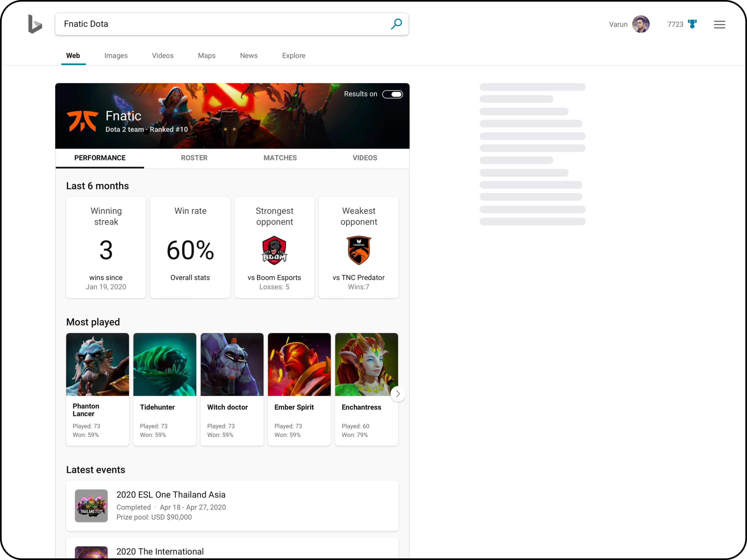Switch to the Images tab
This screenshot has width=747, height=560.
116,56
